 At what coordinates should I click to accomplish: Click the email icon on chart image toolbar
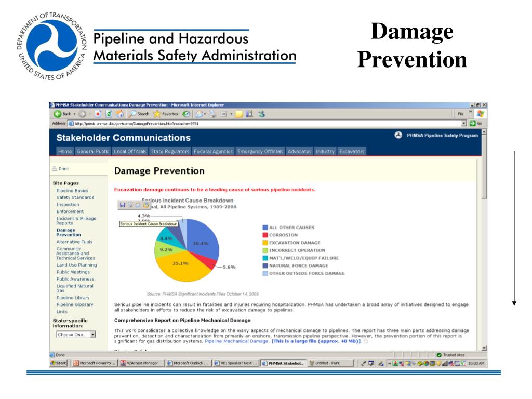click(138, 205)
